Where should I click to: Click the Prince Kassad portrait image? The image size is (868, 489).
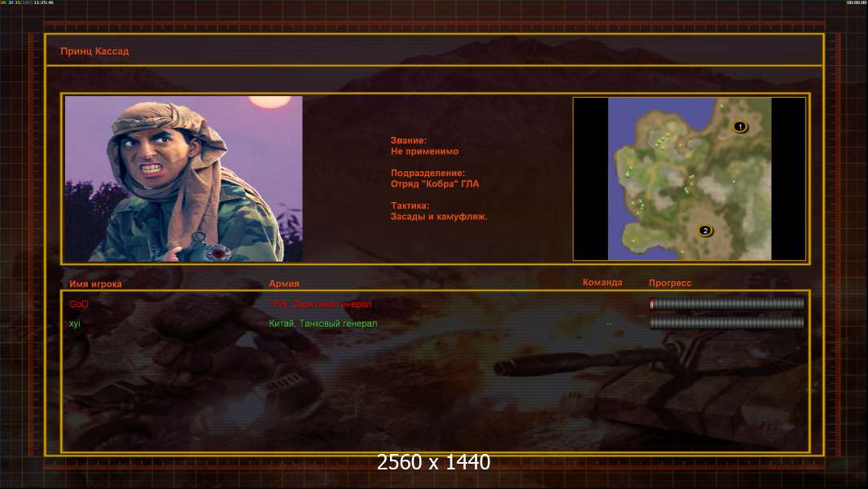[184, 178]
